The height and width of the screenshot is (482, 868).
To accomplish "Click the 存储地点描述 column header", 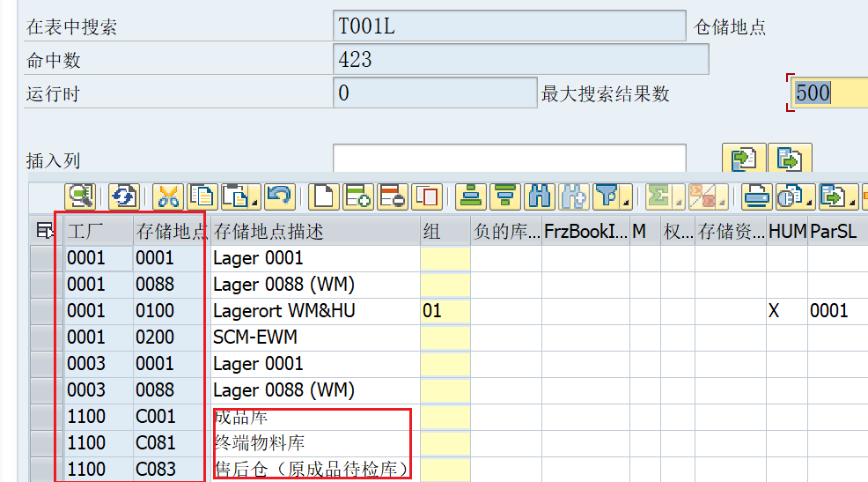I will 314,231.
